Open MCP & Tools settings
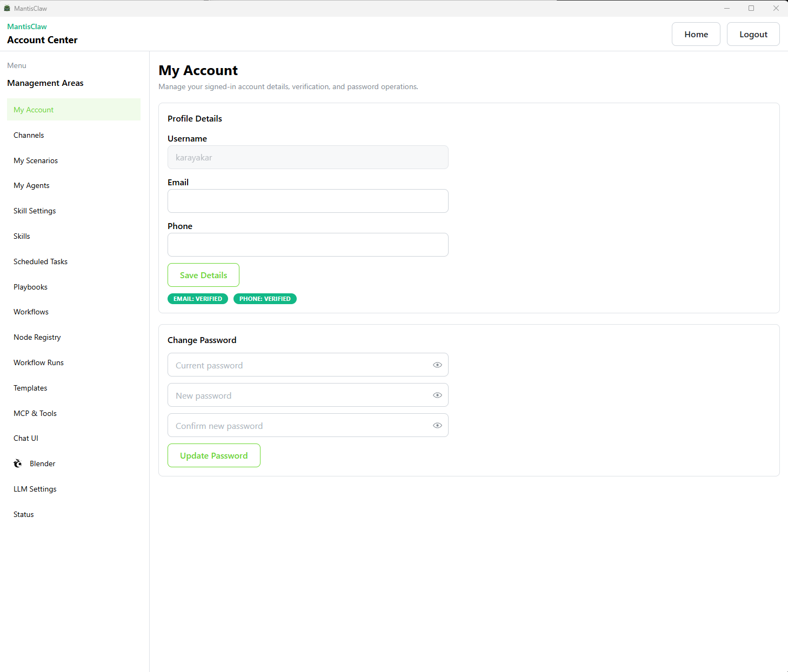The height and width of the screenshot is (672, 788). coord(35,413)
